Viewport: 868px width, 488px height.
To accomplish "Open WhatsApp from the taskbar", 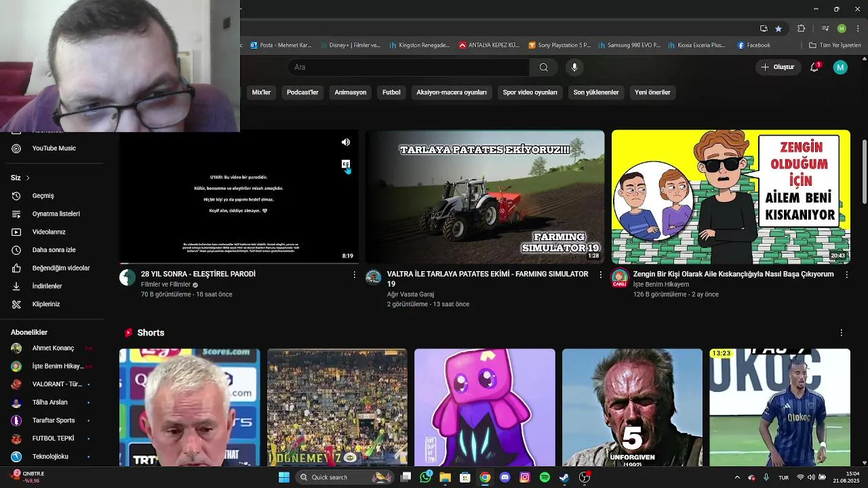I will tap(425, 477).
